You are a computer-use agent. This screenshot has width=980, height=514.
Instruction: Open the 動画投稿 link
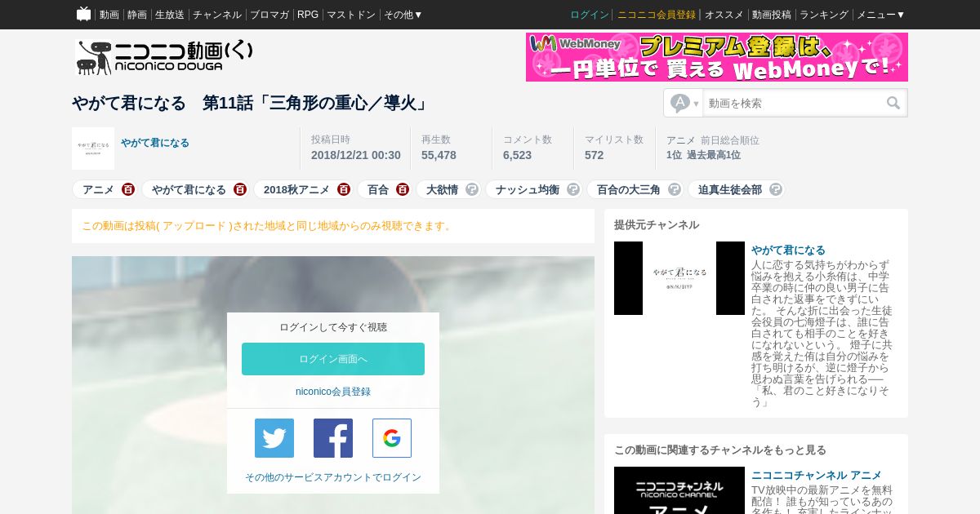[x=772, y=15]
